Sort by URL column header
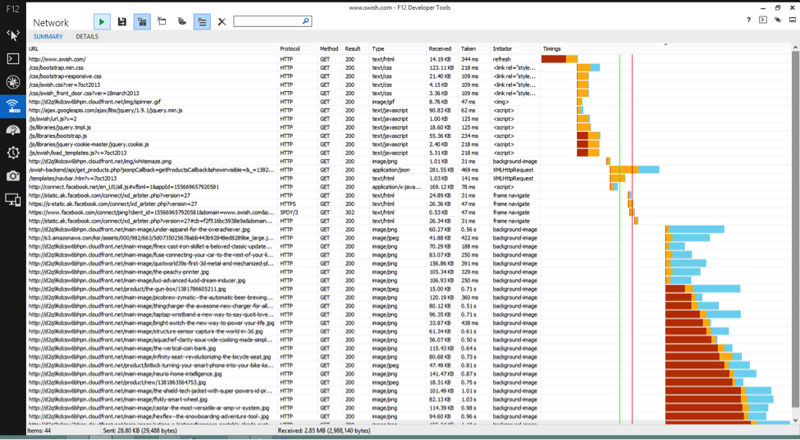 pos(152,49)
